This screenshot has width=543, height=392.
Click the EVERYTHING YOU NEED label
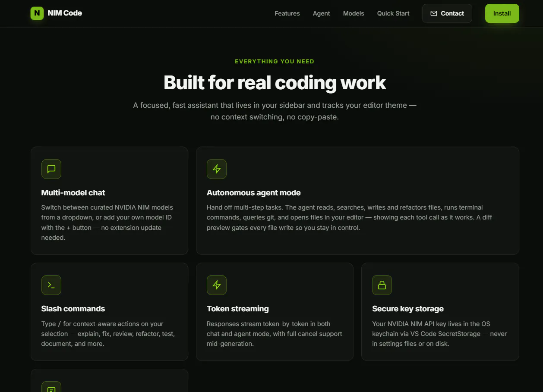coord(275,61)
